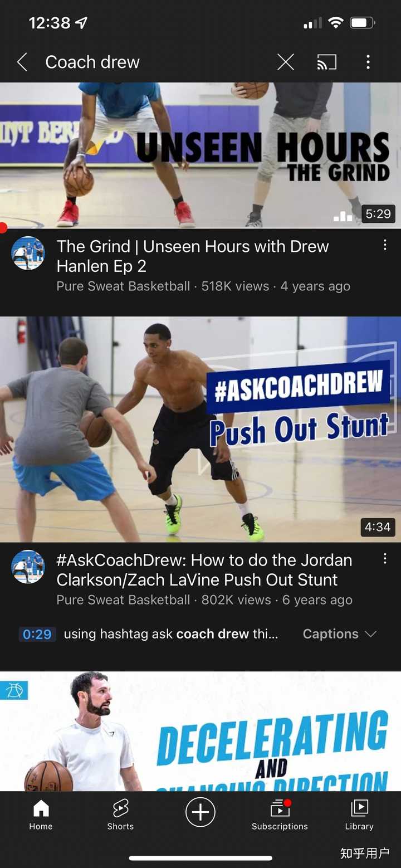
Task: Jump to the 0:29 caption timestamp
Action: [x=37, y=634]
